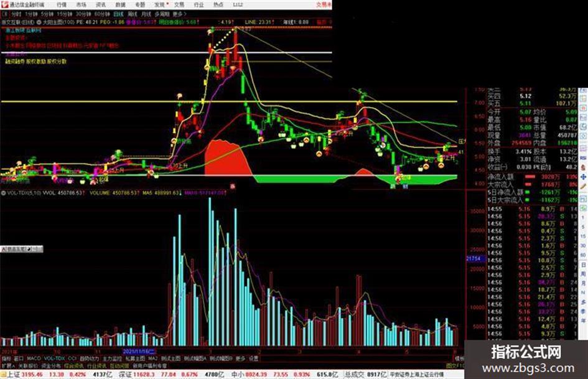Open the 关联报价 tab
This screenshot has height=379, width=588.
(28, 365)
